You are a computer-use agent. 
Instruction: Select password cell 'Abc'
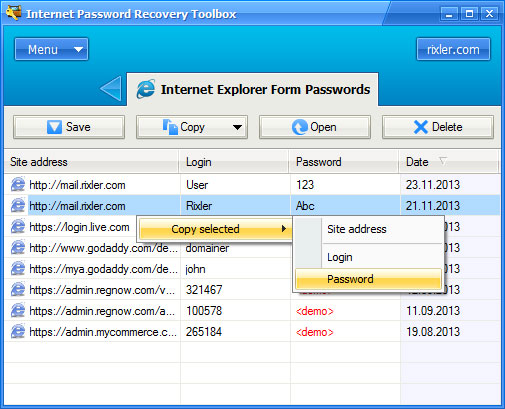coord(305,206)
